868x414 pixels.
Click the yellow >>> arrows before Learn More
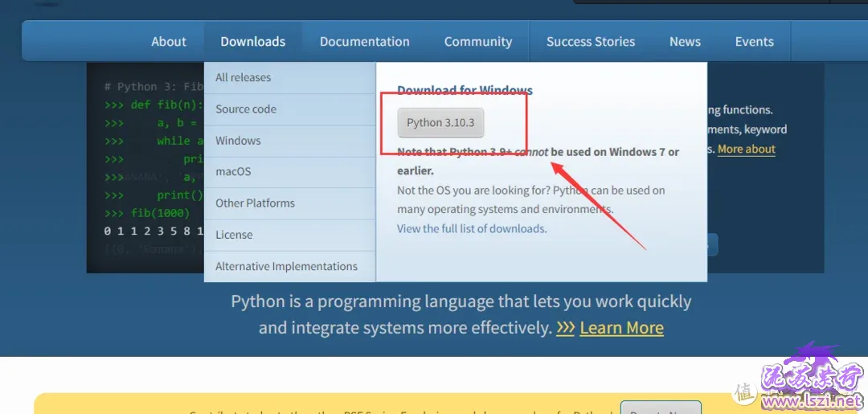[565, 328]
